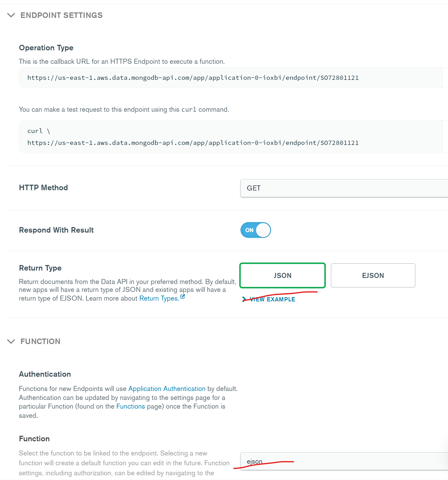Open Function selector showing ejson
Image resolution: width=448 pixels, height=480 pixels.
343,461
